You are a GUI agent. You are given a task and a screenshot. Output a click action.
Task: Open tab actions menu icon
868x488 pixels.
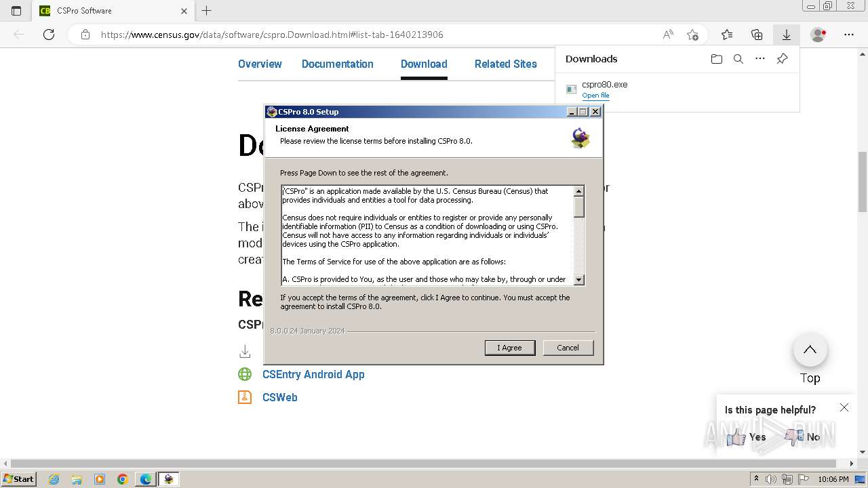click(16, 11)
